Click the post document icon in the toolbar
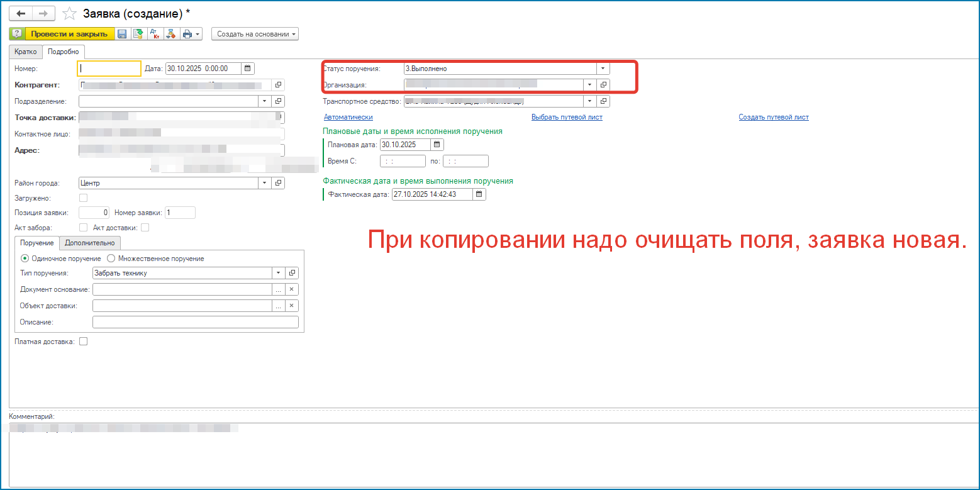Viewport: 980px width, 490px height. pyautogui.click(x=137, y=34)
